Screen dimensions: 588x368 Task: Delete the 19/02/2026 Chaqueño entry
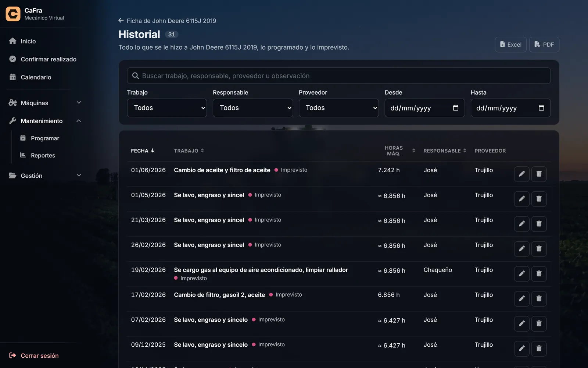click(539, 274)
